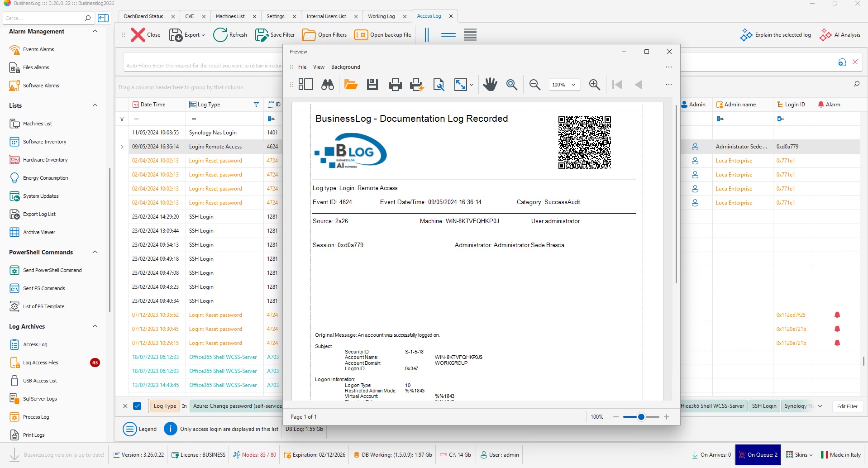Select the hand pan tool
This screenshot has height=468, width=868.
pos(490,85)
